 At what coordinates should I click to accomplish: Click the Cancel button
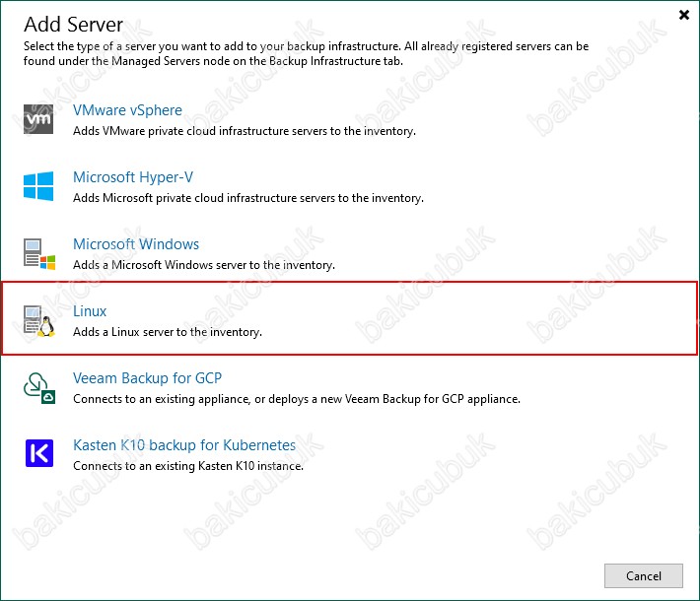click(x=643, y=575)
